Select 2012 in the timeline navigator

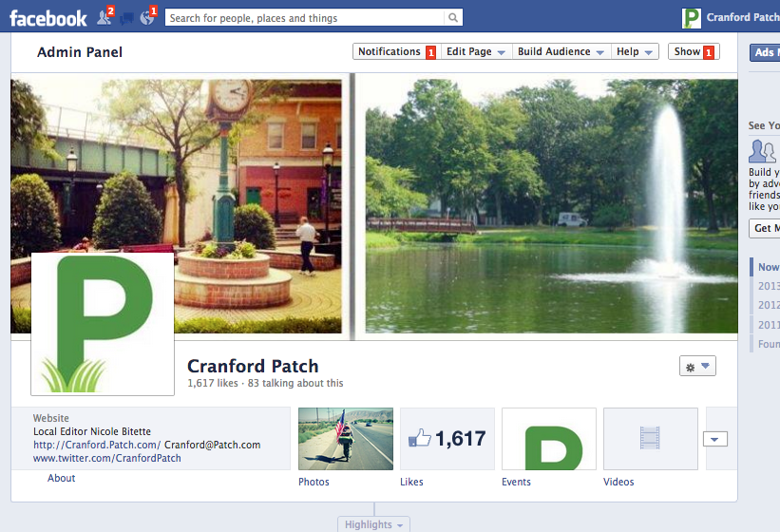click(769, 305)
